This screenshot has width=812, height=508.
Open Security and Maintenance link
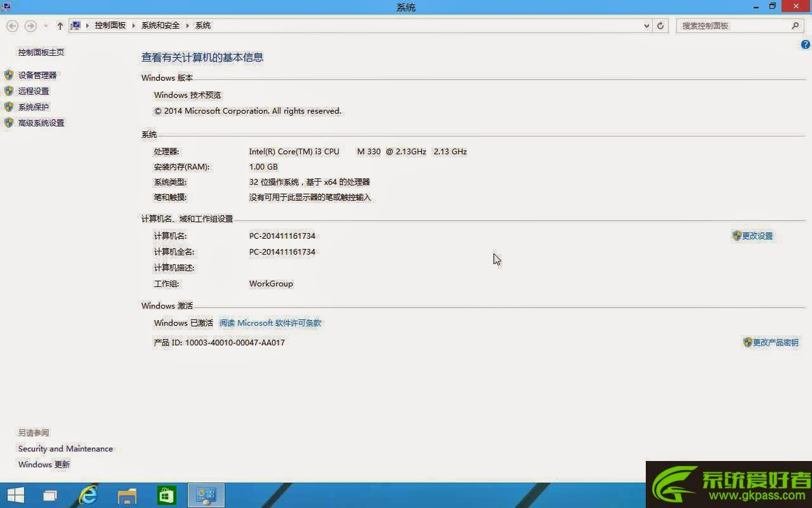point(65,448)
